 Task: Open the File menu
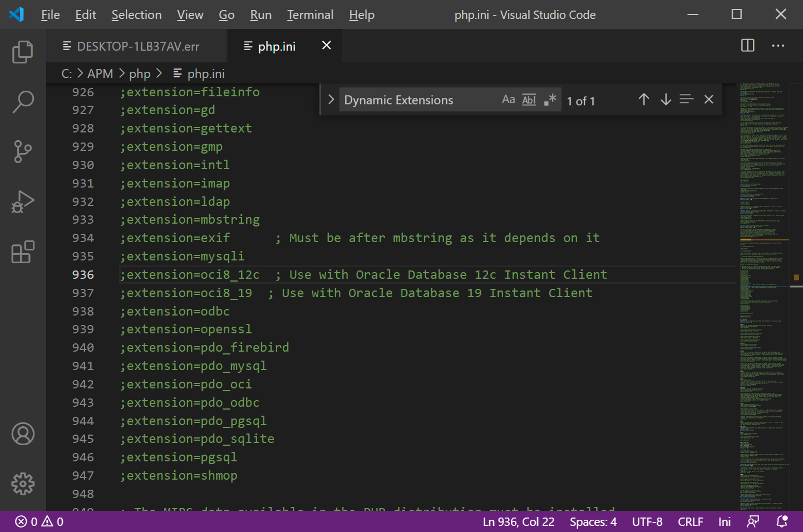pos(50,14)
